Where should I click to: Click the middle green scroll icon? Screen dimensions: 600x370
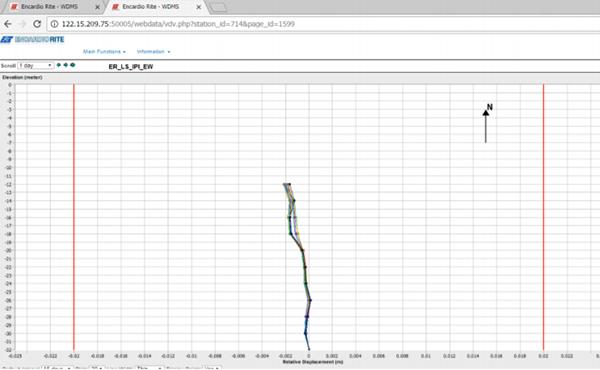65,65
